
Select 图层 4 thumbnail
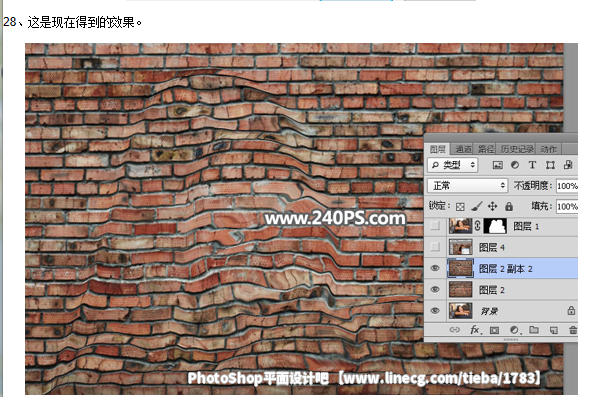pyautogui.click(x=460, y=247)
